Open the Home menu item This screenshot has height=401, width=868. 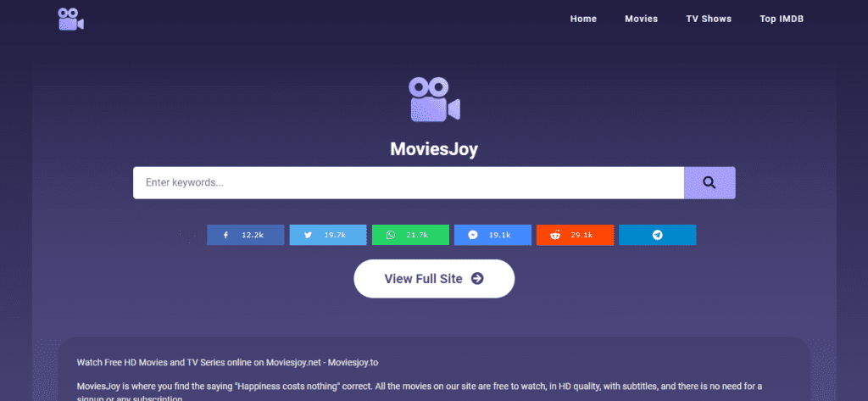click(x=583, y=19)
